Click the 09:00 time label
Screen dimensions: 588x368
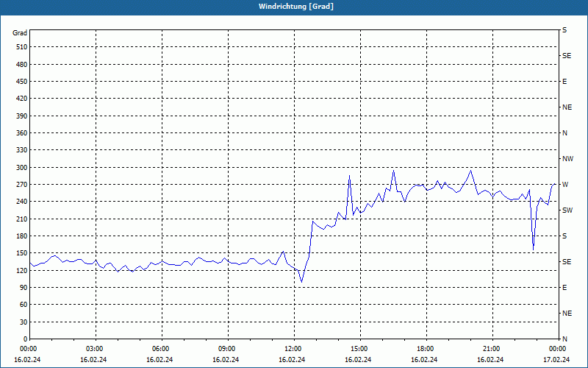[x=227, y=349]
